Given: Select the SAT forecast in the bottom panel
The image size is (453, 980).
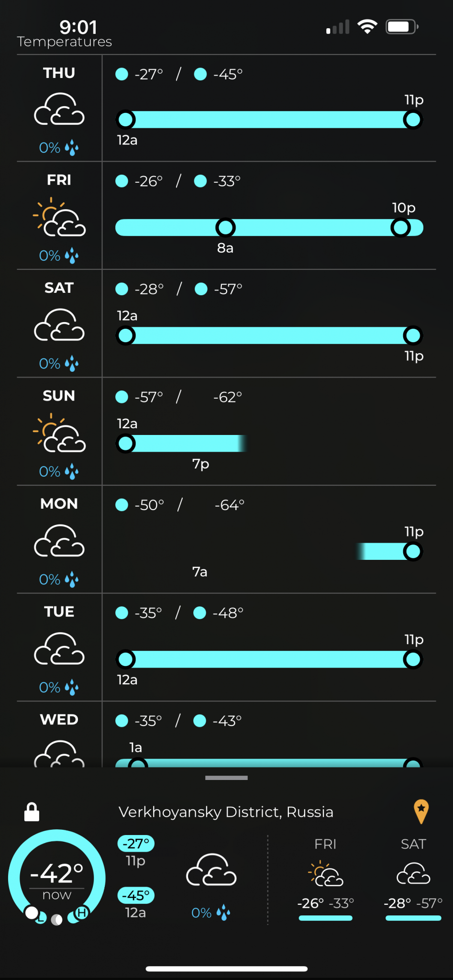Looking at the screenshot, I should point(413,879).
